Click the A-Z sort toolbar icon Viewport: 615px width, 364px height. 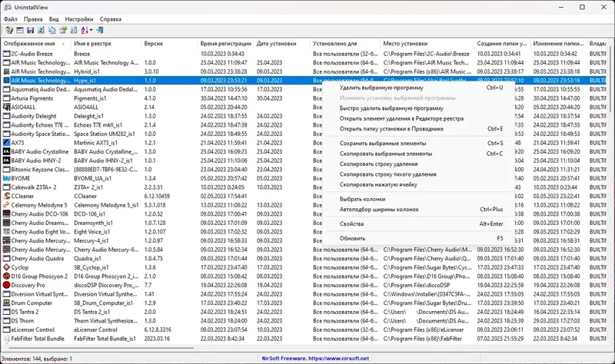(x=85, y=30)
